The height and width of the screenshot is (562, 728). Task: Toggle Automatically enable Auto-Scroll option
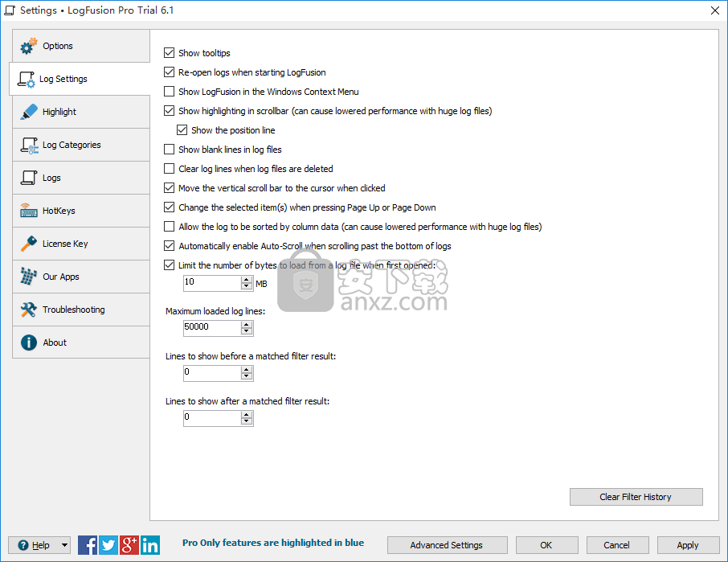[169, 246]
